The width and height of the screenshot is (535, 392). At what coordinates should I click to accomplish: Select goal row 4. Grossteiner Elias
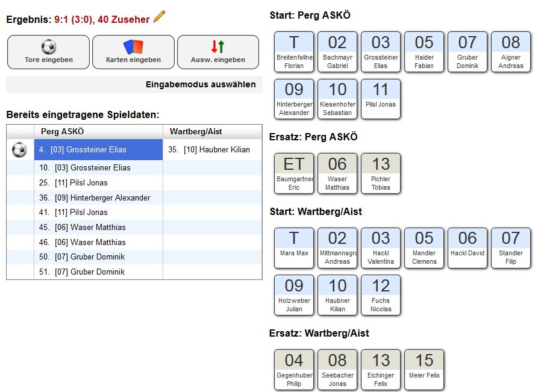click(x=98, y=150)
